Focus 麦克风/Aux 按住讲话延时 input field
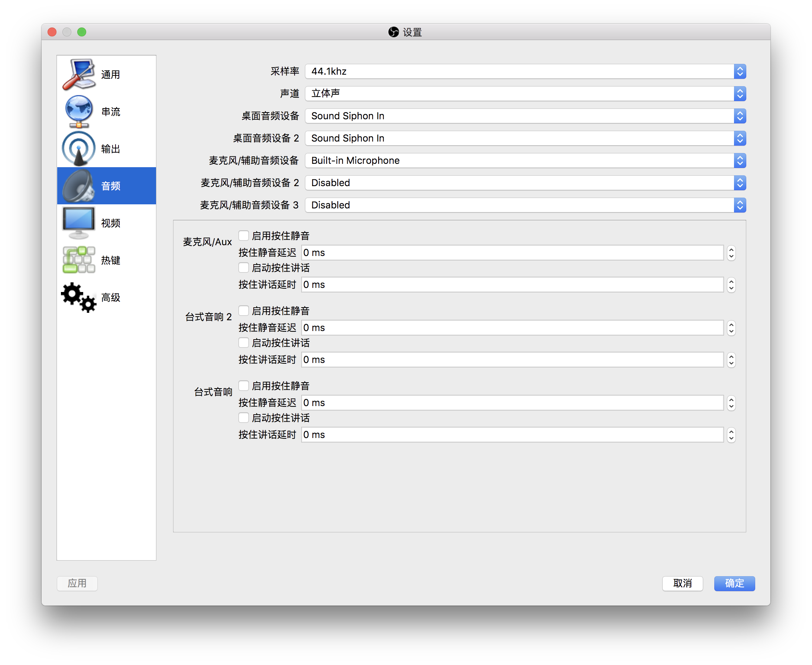The image size is (812, 665). [513, 285]
